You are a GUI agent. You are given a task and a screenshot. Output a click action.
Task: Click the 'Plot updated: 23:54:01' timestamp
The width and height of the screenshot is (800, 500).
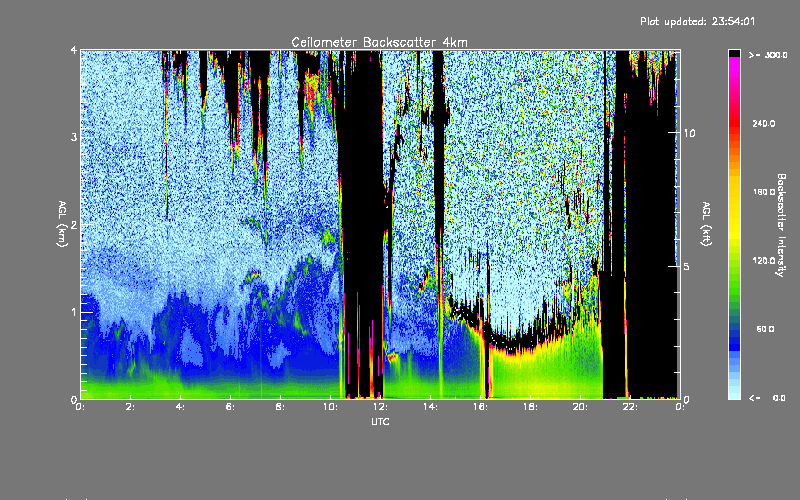pyautogui.click(x=697, y=21)
